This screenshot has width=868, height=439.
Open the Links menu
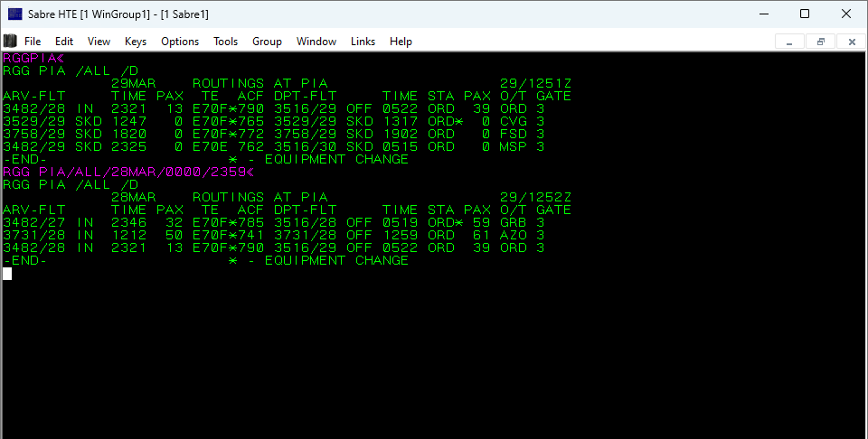point(363,42)
